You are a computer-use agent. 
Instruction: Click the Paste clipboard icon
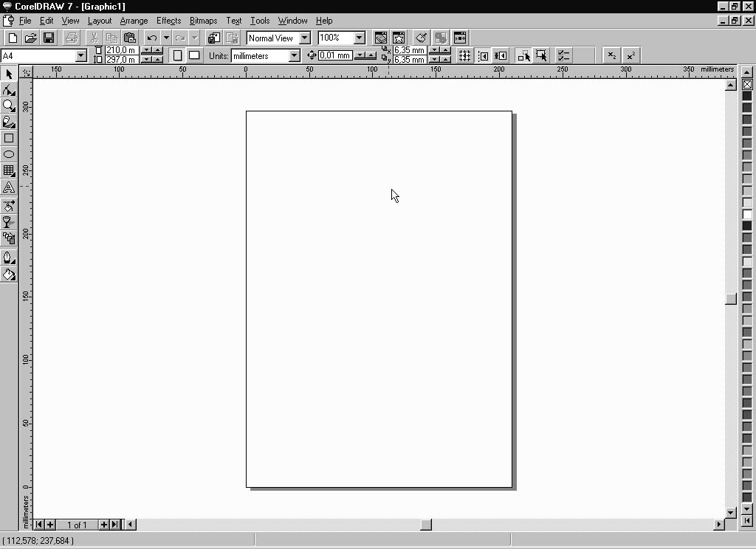130,38
